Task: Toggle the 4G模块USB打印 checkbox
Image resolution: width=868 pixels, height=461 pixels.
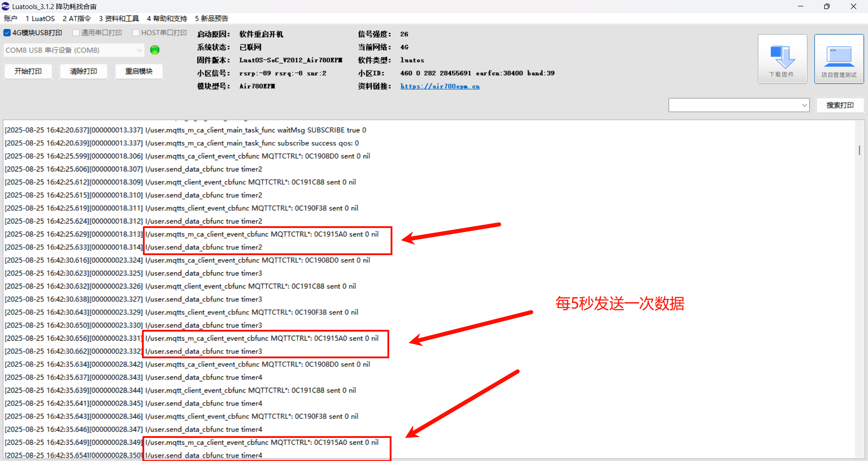Action: tap(7, 33)
